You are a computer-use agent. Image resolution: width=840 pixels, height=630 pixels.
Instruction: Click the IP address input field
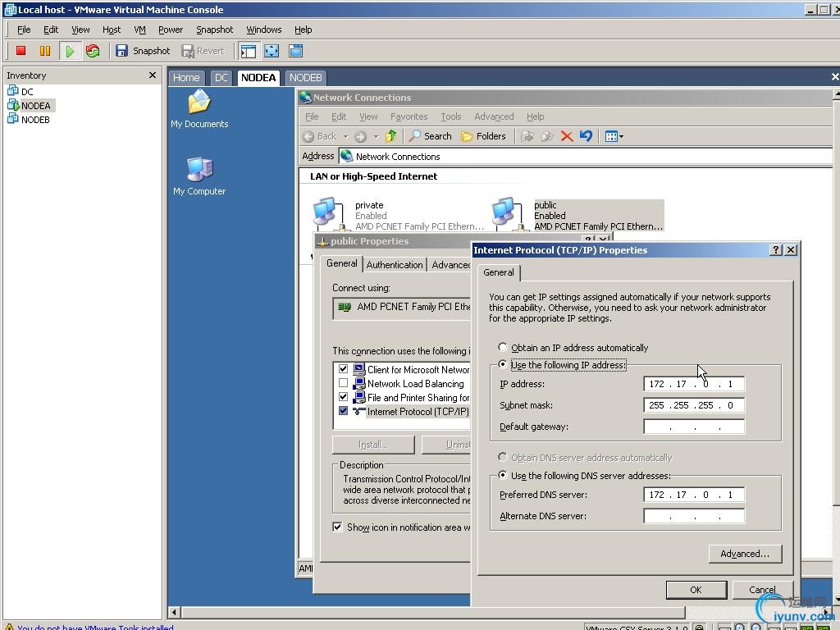[694, 384]
